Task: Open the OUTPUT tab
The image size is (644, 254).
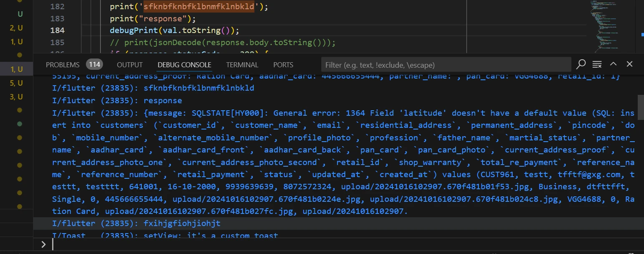Action: (x=130, y=65)
